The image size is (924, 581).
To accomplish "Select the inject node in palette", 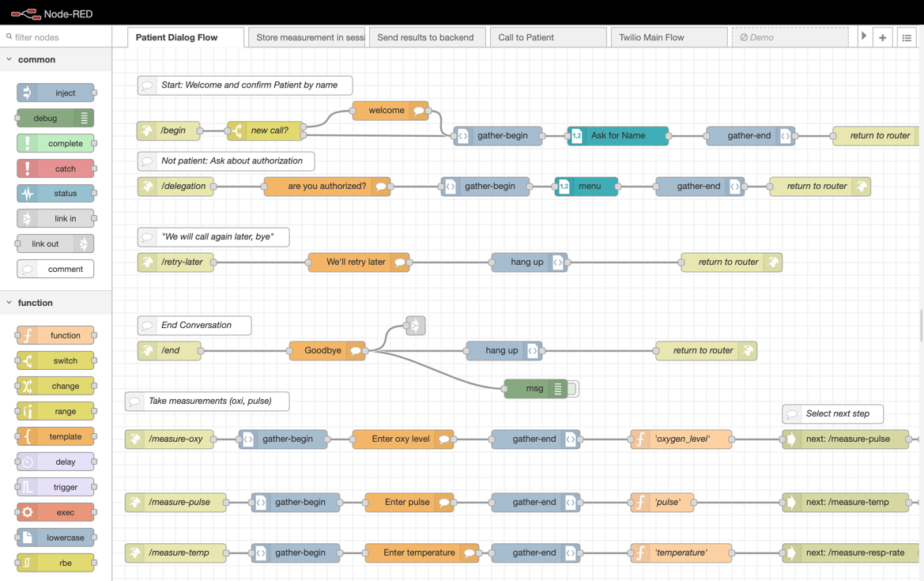I will click(x=55, y=92).
